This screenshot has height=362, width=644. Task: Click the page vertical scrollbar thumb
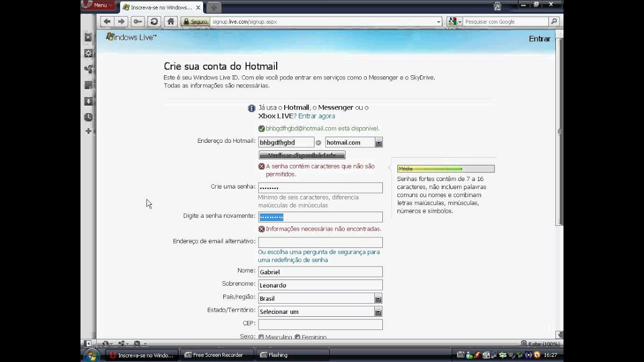[x=559, y=131]
